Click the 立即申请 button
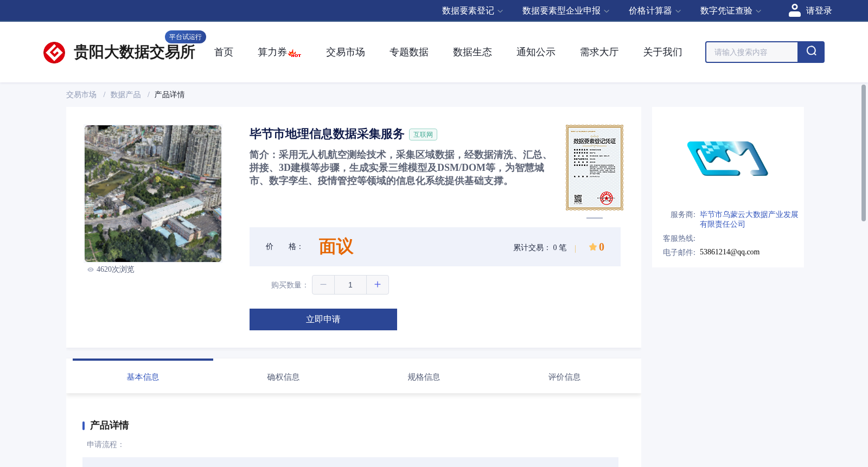This screenshot has height=467, width=868. [x=323, y=319]
